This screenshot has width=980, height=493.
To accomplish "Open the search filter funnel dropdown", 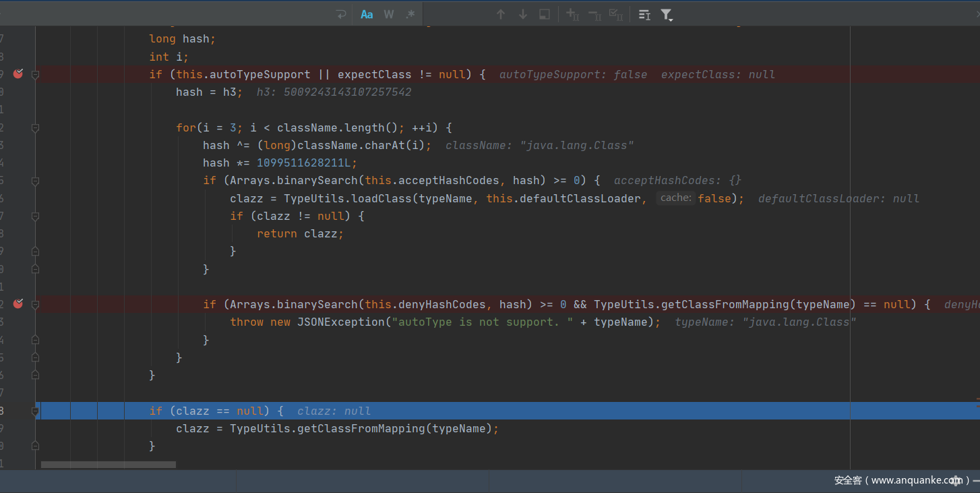I will pos(667,14).
